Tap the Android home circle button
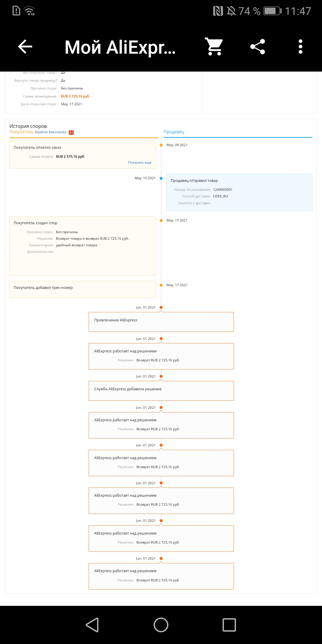This screenshot has height=644, width=322. point(161,625)
